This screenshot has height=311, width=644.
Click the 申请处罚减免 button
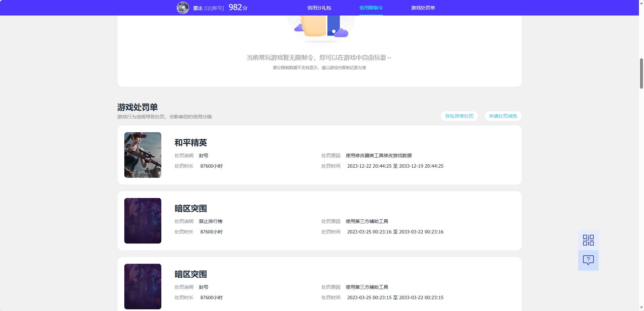tap(503, 116)
